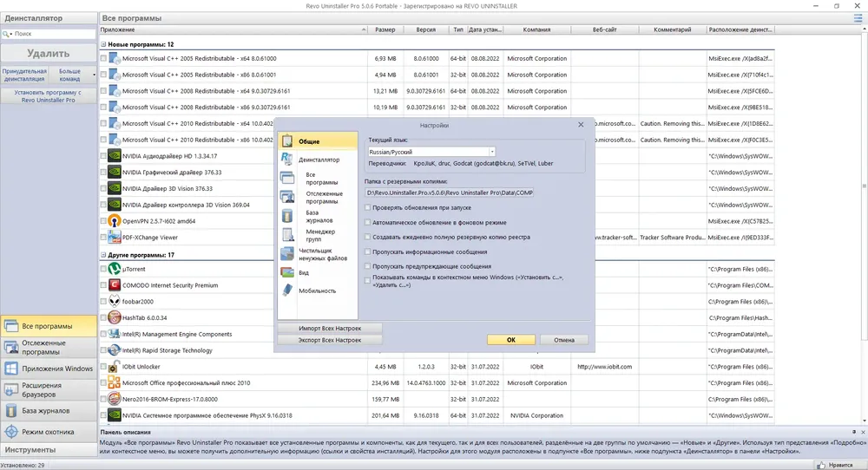Screen dimensions: 868x470
Task: Click the Деинсталлятор settings icon
Action: (287, 160)
